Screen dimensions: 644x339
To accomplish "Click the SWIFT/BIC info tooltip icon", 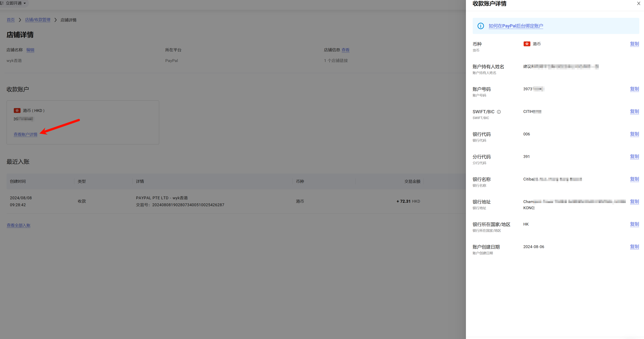I will (499, 112).
